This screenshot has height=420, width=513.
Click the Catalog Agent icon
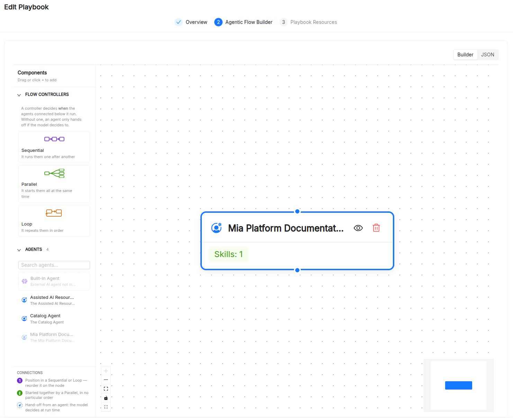24,319
